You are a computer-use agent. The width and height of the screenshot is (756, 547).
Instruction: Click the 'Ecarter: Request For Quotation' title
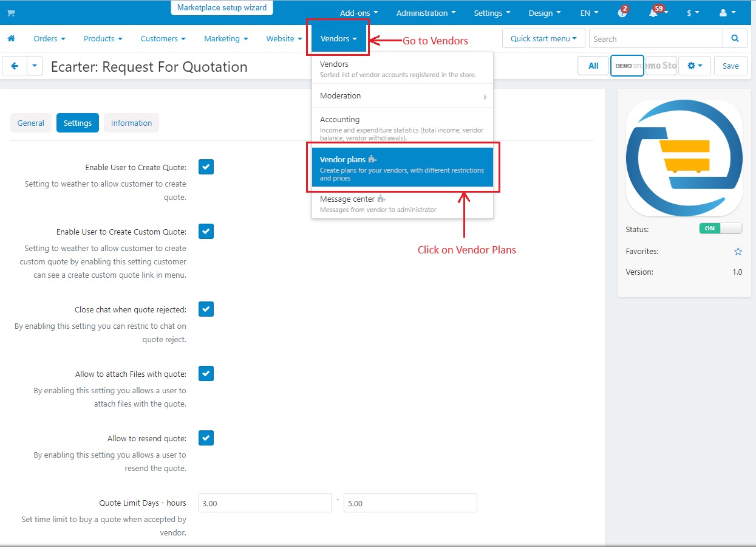(x=149, y=66)
